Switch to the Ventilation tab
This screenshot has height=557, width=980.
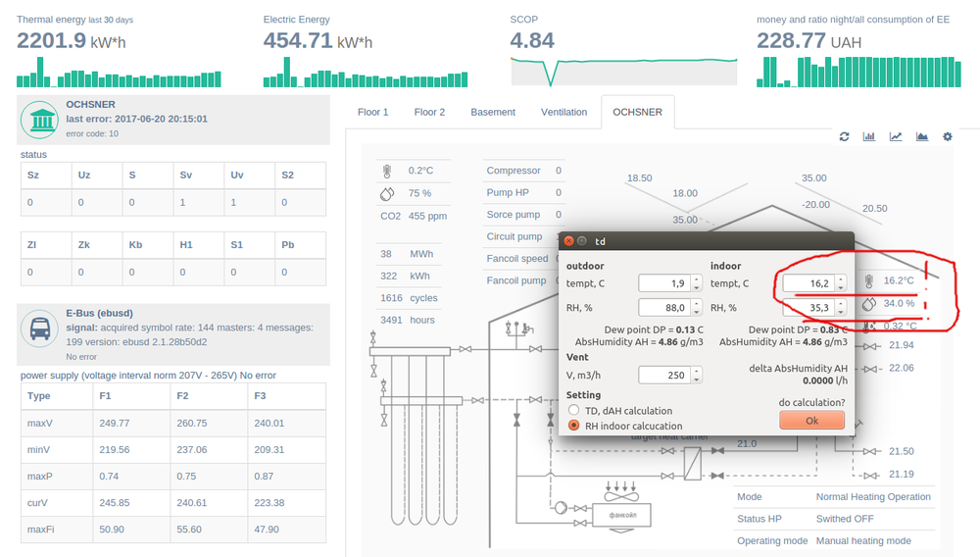point(563,112)
